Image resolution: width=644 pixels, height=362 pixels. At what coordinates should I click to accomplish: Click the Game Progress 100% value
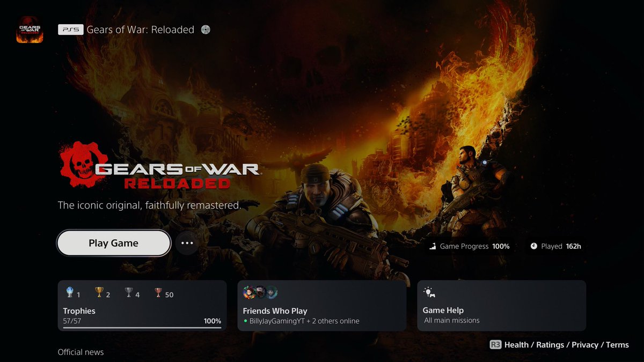501,246
